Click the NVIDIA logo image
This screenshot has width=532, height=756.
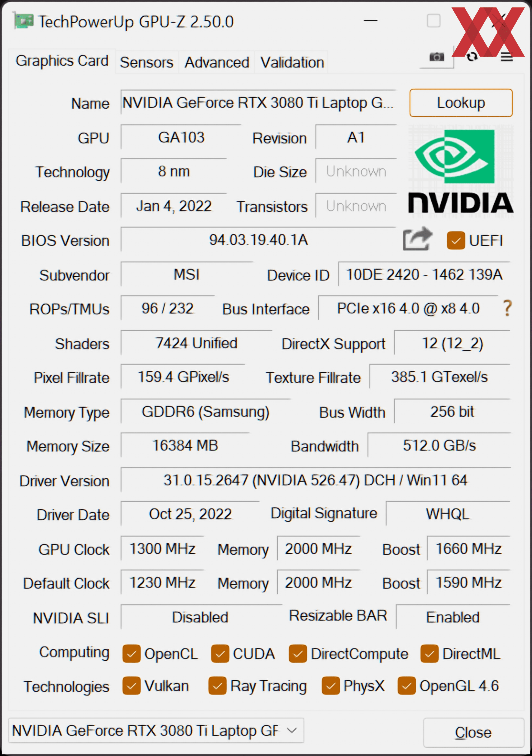point(461,169)
